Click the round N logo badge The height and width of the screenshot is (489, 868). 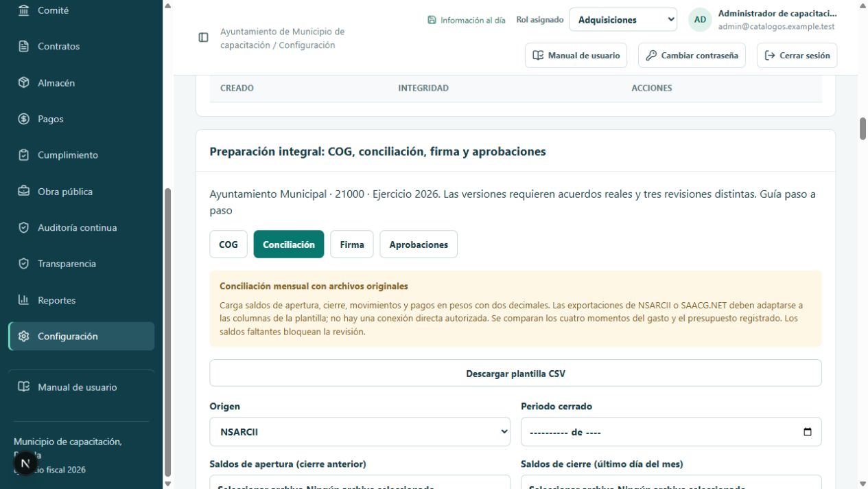pyautogui.click(x=25, y=464)
